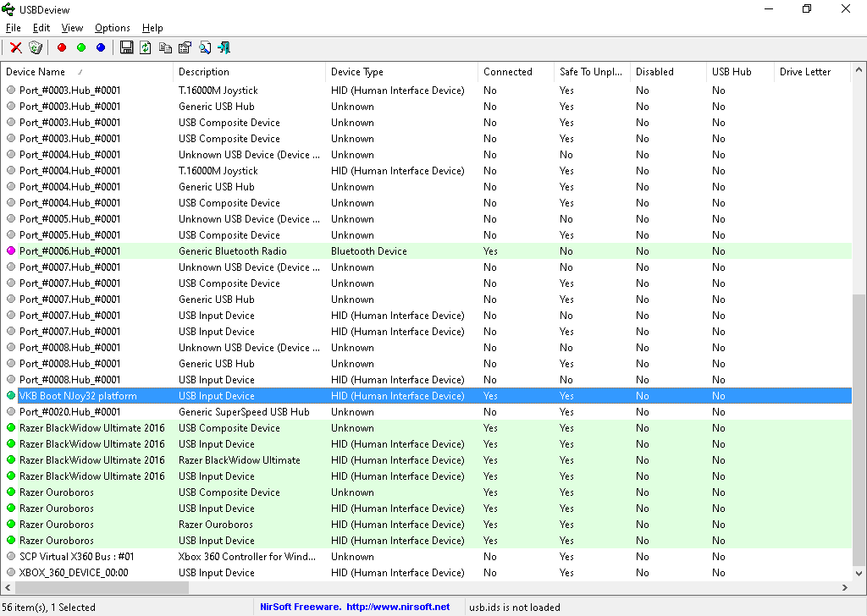Open the Help menu
The height and width of the screenshot is (616, 867).
152,28
